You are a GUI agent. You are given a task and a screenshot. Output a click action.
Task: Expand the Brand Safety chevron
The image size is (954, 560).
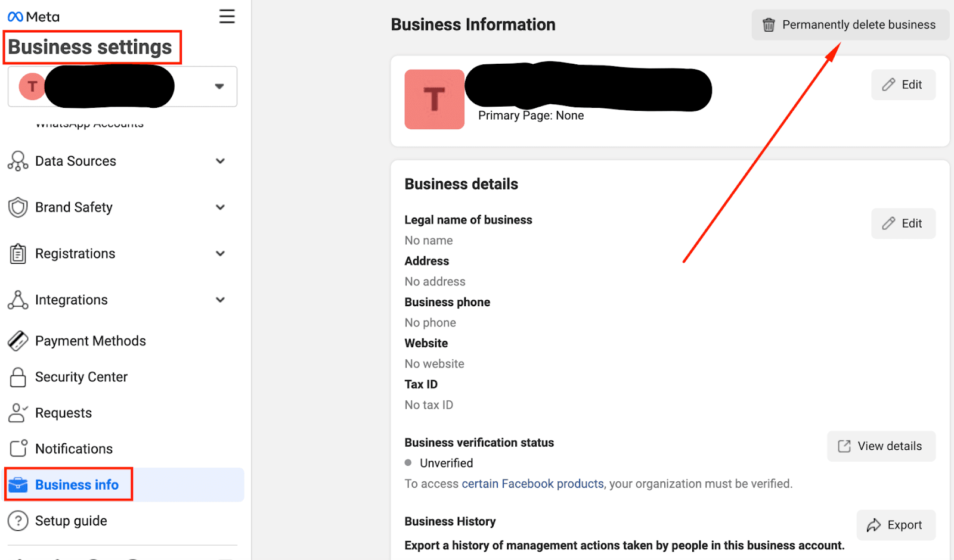(x=220, y=207)
